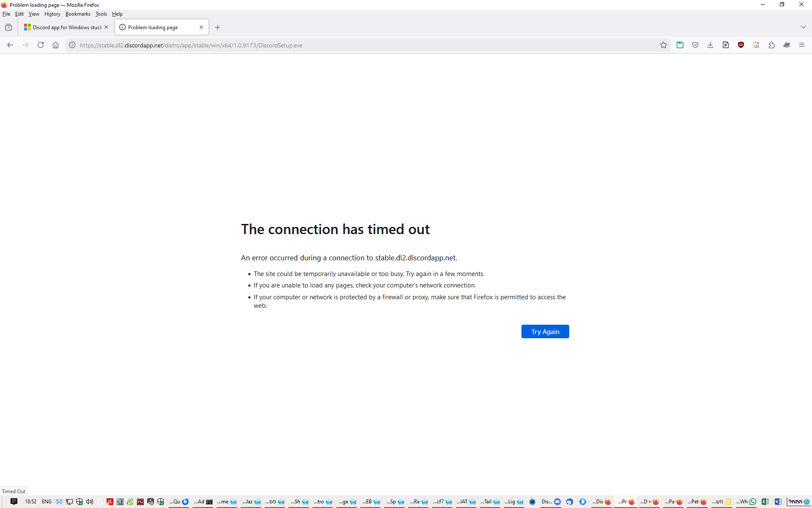The width and height of the screenshot is (812, 508).
Task: Open the History menu
Action: tap(52, 14)
